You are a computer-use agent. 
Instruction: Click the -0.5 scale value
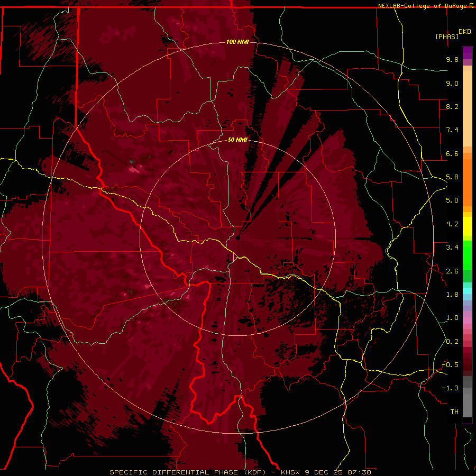(x=450, y=365)
